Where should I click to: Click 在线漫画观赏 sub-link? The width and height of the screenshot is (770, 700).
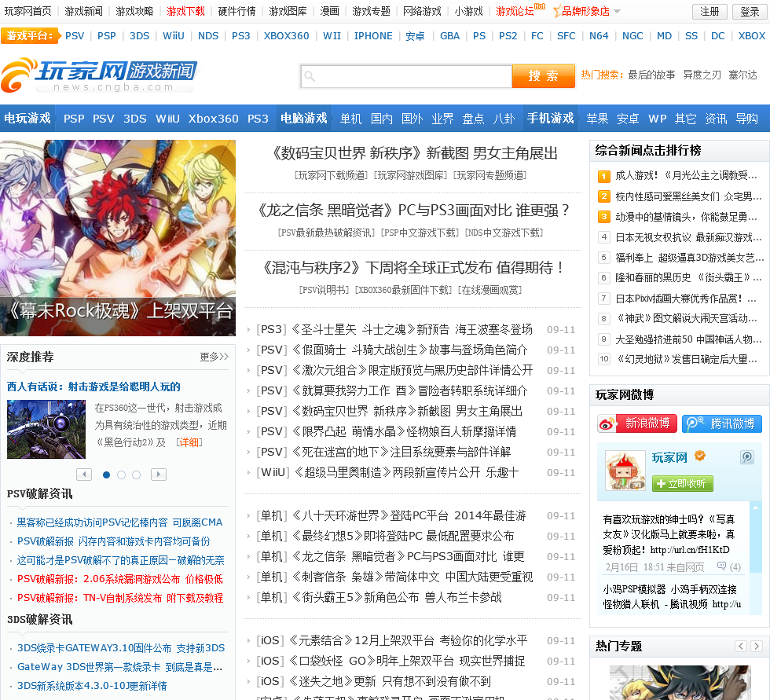click(489, 290)
